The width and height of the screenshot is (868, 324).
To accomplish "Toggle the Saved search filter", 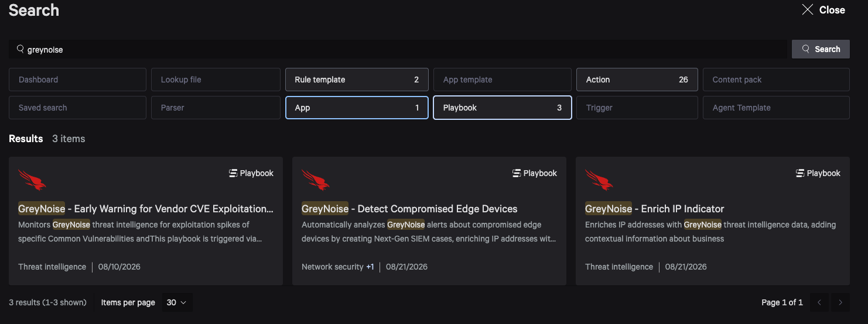I will tap(77, 108).
